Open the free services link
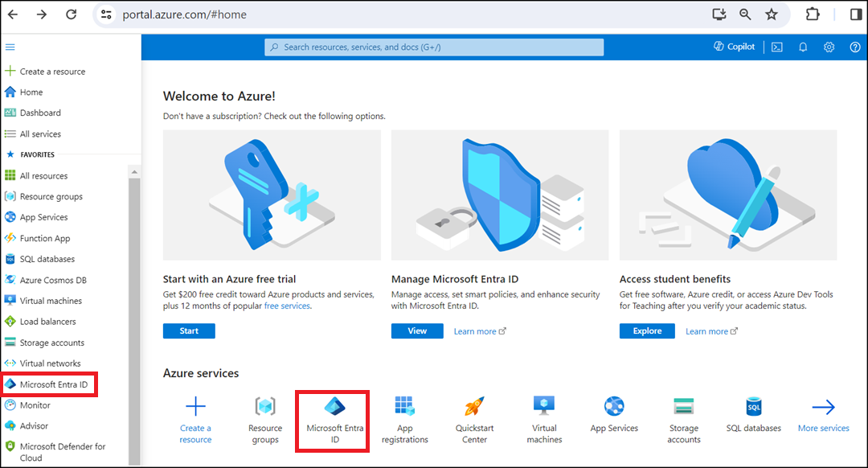Viewport: 868px width, 468px height. (287, 306)
